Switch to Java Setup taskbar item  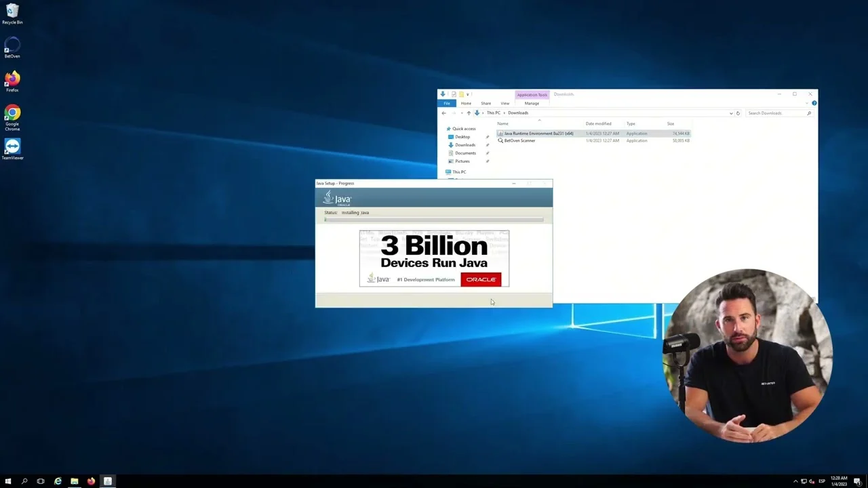[x=108, y=481]
